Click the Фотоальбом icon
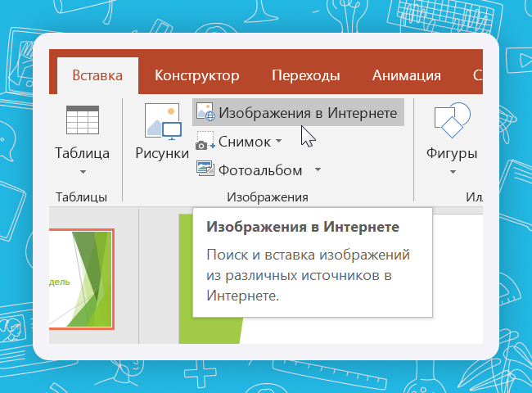532x393 pixels. pos(205,169)
